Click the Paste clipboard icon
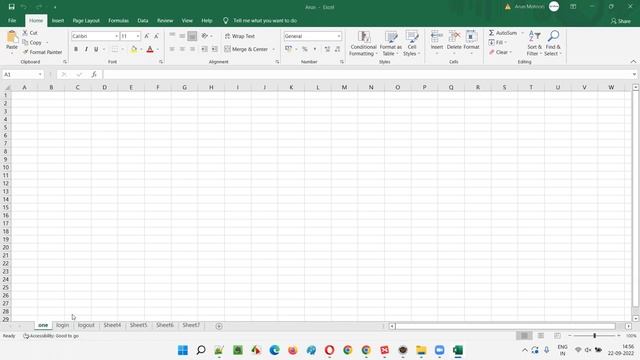 coord(12,38)
